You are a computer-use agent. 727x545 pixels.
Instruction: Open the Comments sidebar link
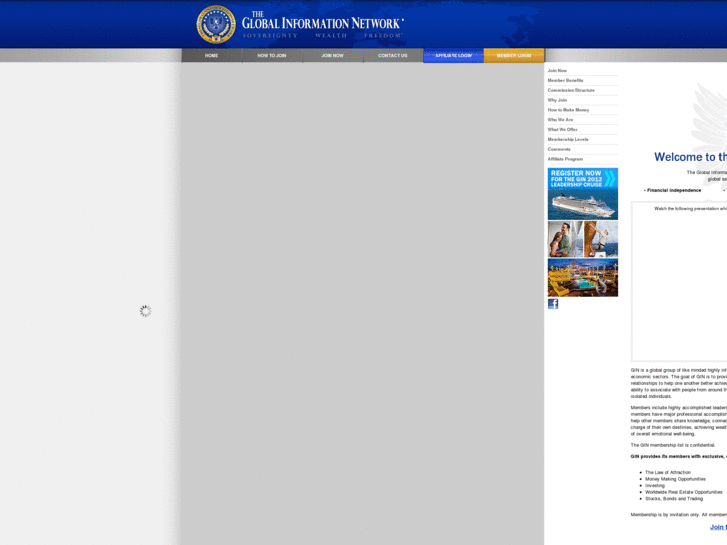(559, 149)
